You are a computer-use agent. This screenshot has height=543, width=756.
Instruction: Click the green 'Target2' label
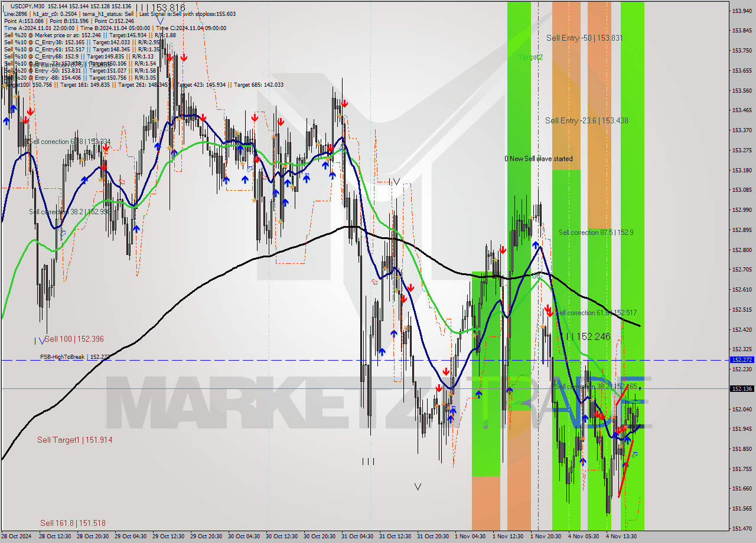click(x=530, y=57)
